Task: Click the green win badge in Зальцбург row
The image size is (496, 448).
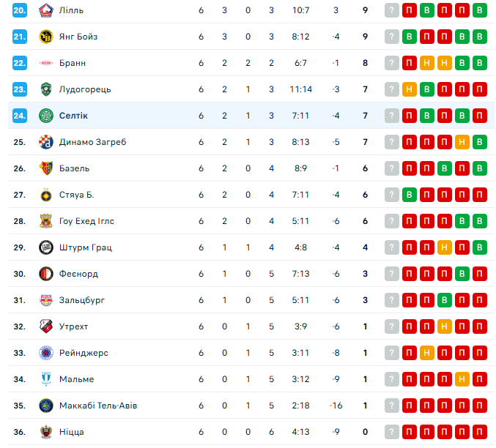Action: pyautogui.click(x=444, y=300)
